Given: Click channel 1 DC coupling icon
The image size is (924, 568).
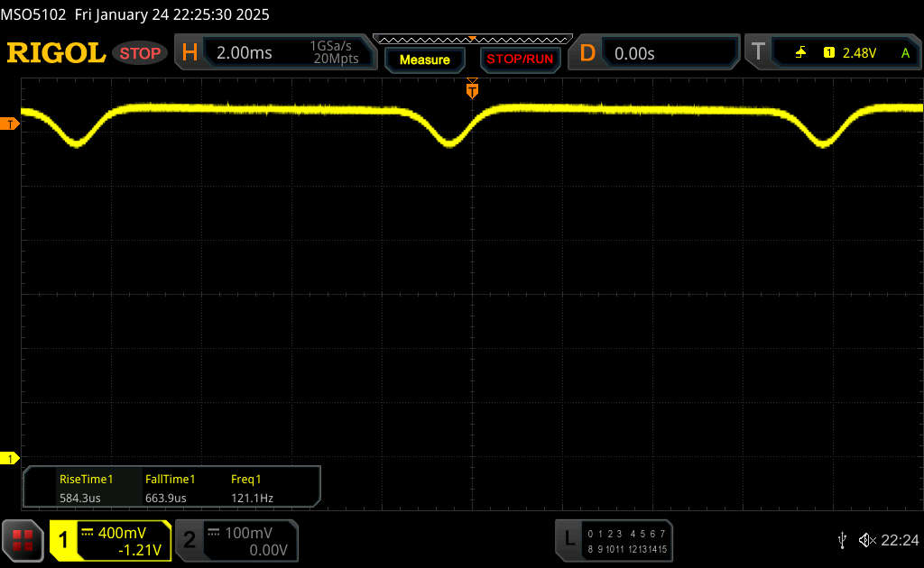Looking at the screenshot, I should click(88, 533).
